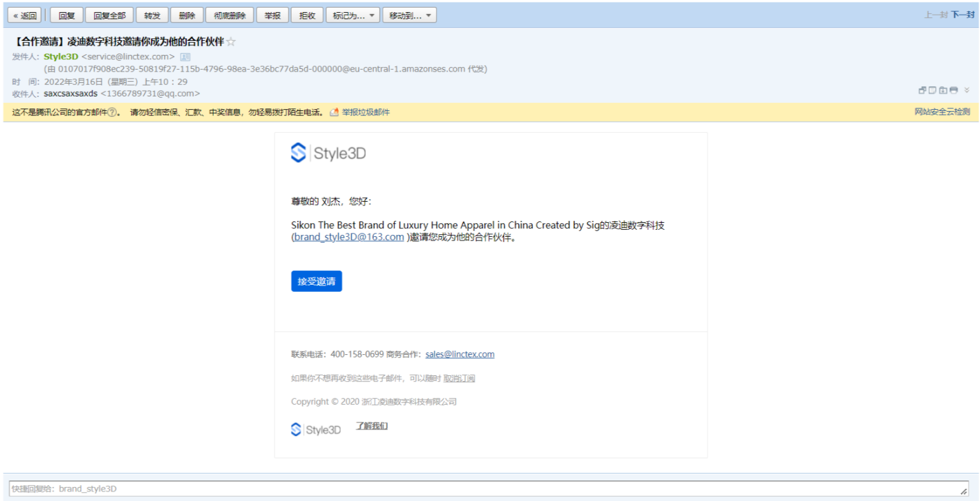
Task: Click 转发 to forward this email
Action: 152,15
